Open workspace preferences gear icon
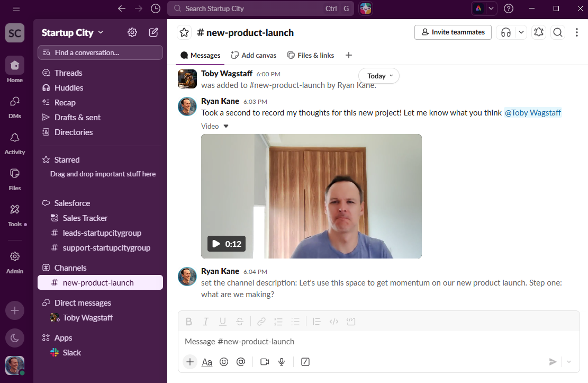 point(132,33)
